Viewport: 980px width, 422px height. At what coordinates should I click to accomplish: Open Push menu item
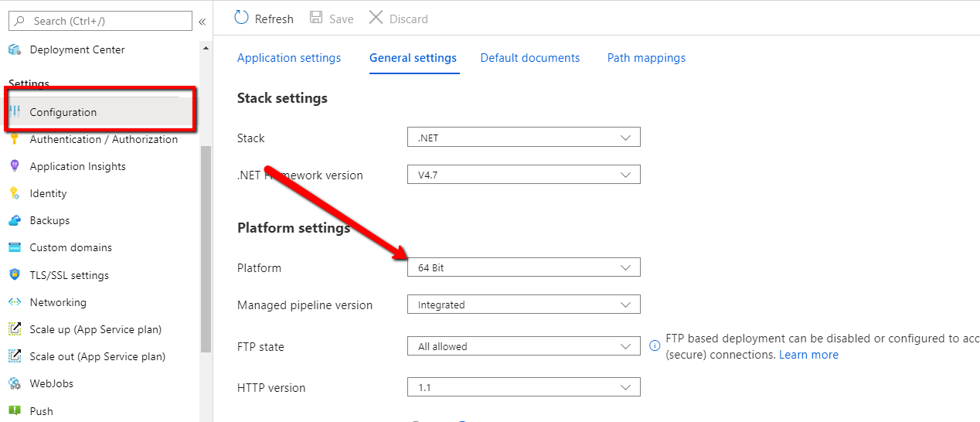[x=42, y=411]
